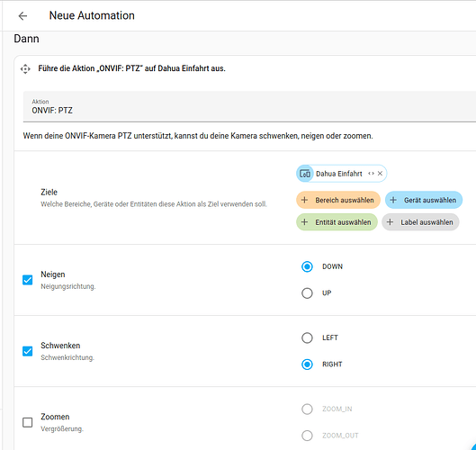Click the Ziele label
476x450 pixels.
pyautogui.click(x=49, y=192)
